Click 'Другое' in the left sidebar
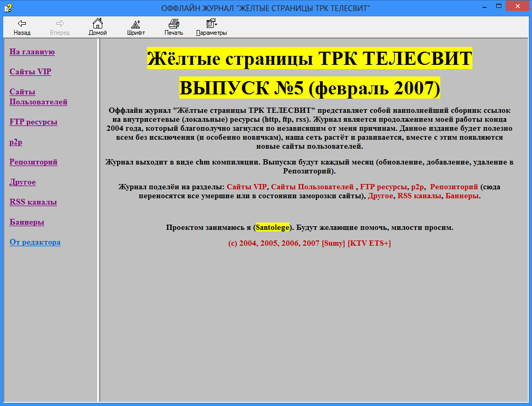This screenshot has width=532, height=406. click(23, 182)
